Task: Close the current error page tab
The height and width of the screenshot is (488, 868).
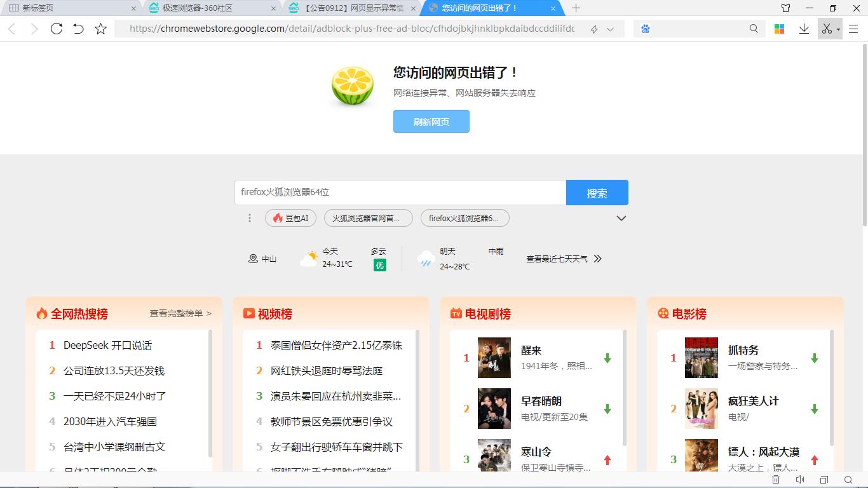Action: coord(553,8)
